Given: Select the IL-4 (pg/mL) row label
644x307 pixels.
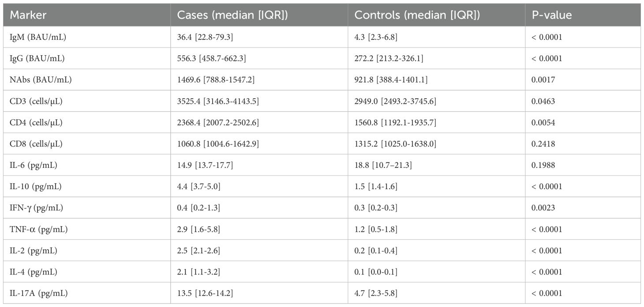Looking at the screenshot, I should [33, 272].
